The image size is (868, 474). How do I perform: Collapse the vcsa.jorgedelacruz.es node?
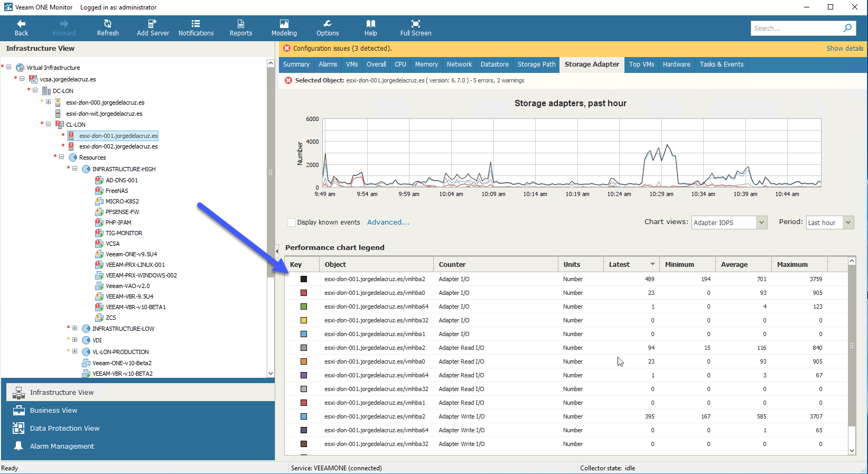point(22,79)
